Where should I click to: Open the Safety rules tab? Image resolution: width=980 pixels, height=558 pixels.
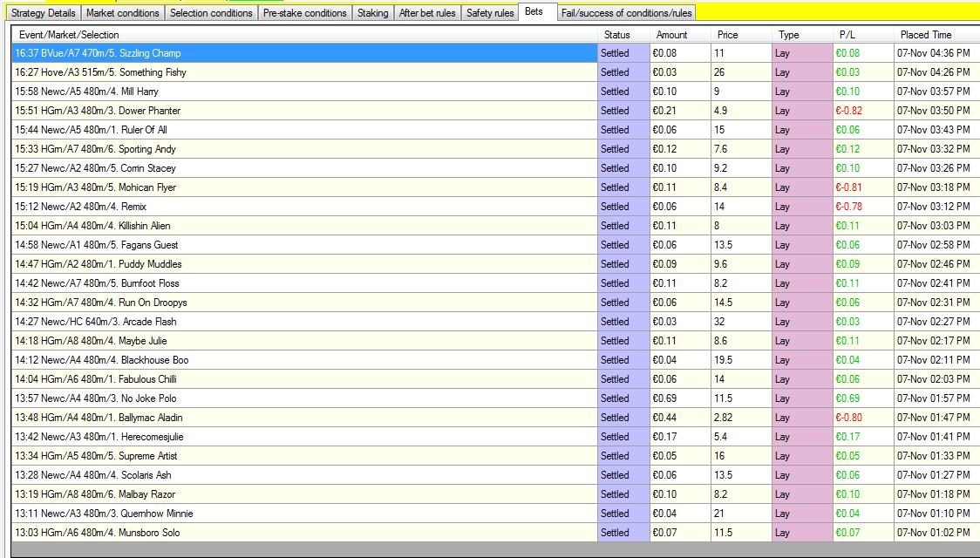(490, 12)
